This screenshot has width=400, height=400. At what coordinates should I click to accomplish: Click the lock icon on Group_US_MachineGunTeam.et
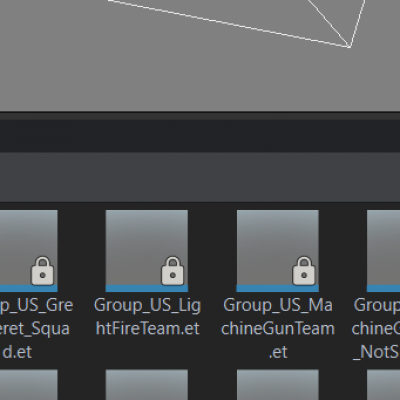click(304, 271)
